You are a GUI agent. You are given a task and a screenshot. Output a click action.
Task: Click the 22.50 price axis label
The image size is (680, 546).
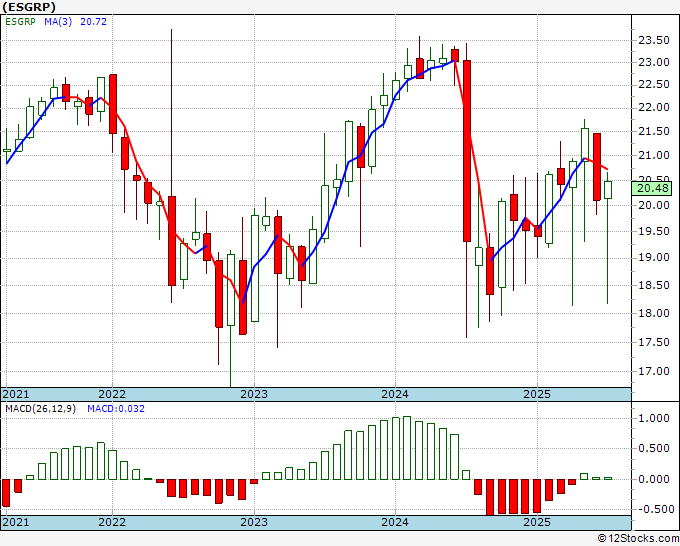(654, 85)
